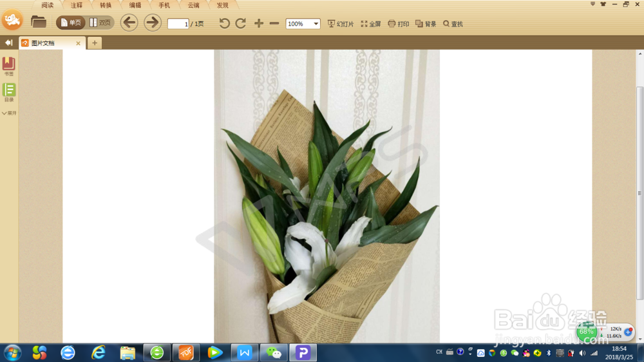Click the blue cloud drive tray icon
The image size is (644, 362).
click(480, 353)
